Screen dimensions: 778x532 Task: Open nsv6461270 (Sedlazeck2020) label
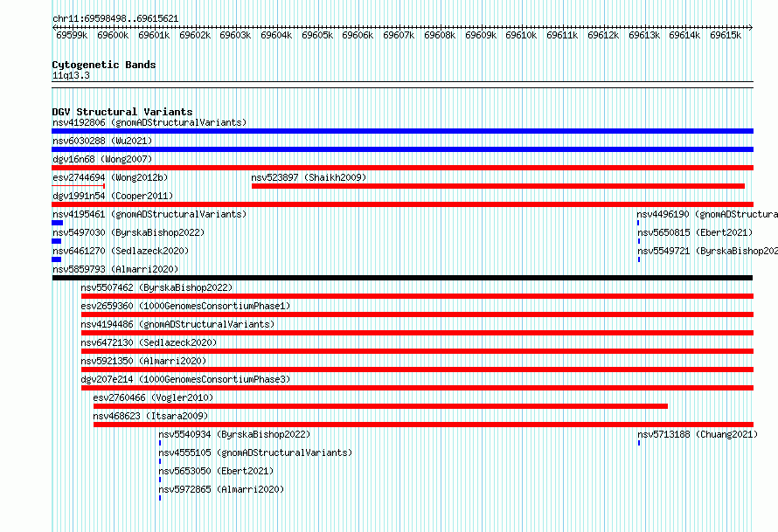pyautogui.click(x=121, y=251)
